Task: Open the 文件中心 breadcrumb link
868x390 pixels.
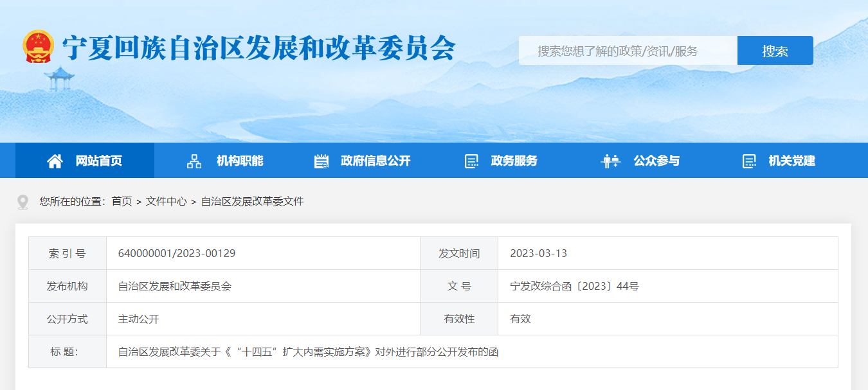Action: coord(166,201)
